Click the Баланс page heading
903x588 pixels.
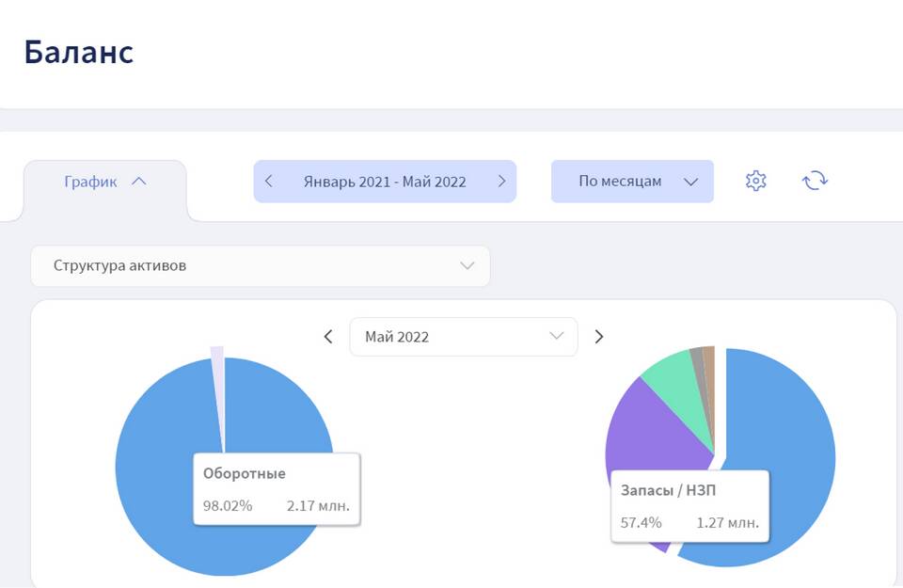click(79, 52)
